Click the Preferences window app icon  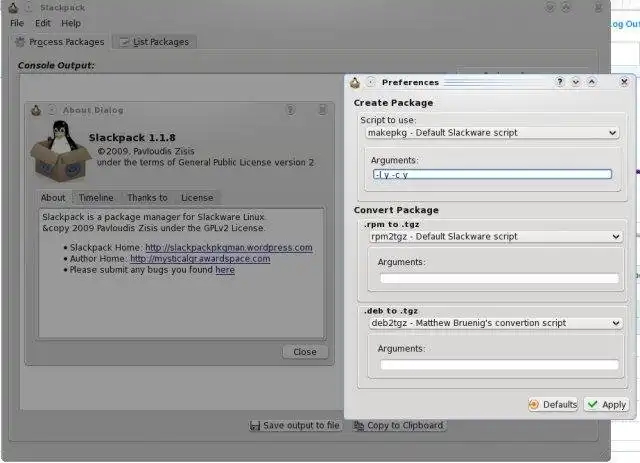[x=355, y=83]
